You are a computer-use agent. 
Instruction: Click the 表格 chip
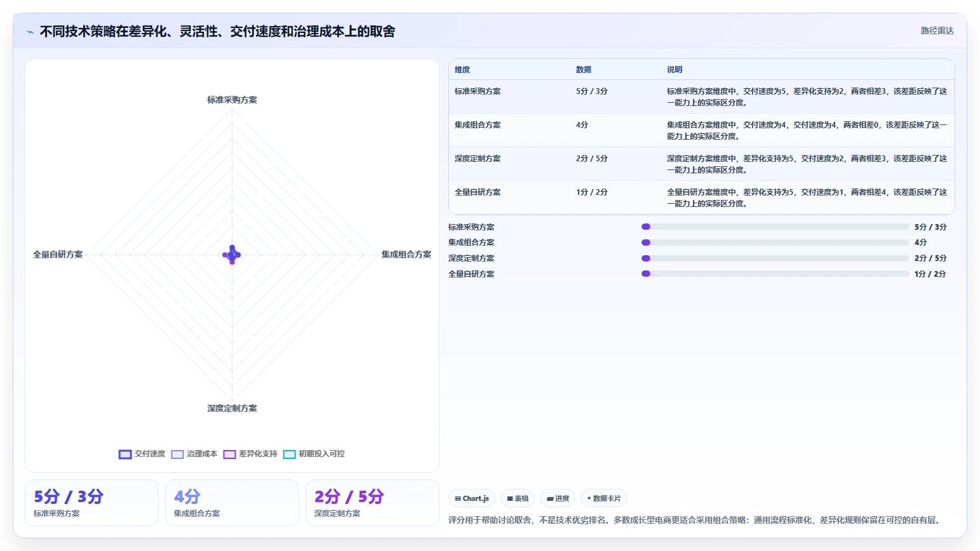518,498
